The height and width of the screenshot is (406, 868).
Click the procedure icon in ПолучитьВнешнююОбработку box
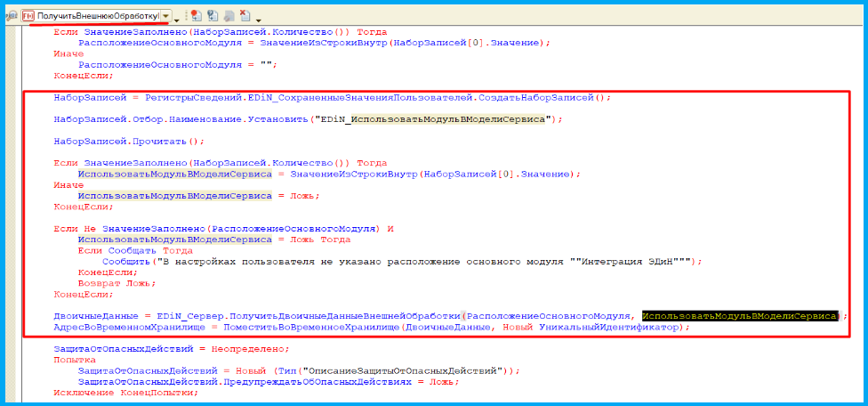tap(29, 16)
